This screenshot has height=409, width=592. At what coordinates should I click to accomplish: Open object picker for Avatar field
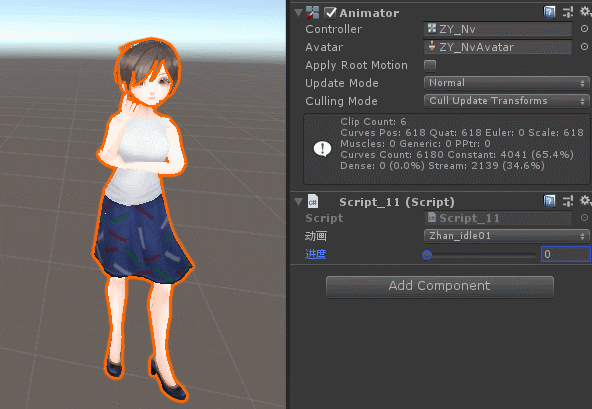pos(584,46)
